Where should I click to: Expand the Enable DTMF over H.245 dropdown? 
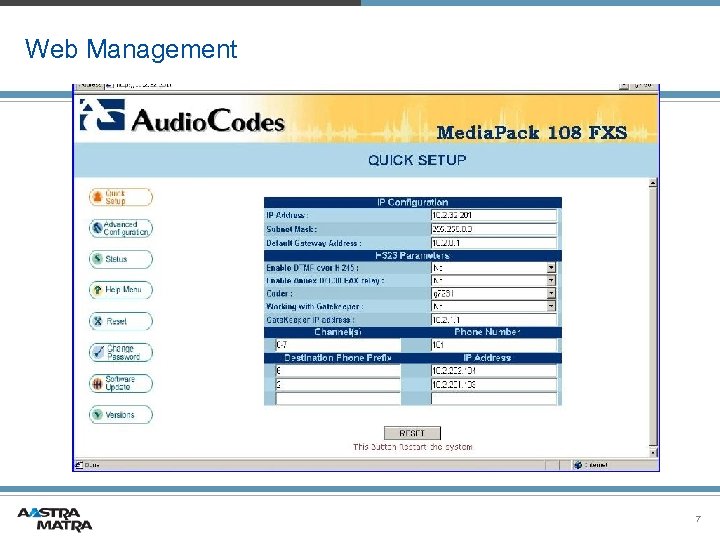[551, 267]
